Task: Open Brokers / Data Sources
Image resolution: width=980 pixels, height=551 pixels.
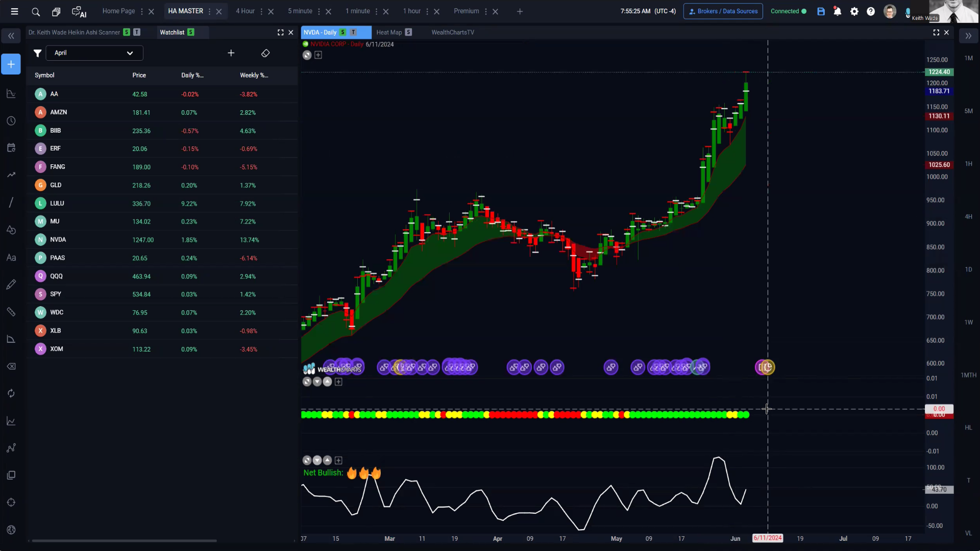Action: click(723, 11)
